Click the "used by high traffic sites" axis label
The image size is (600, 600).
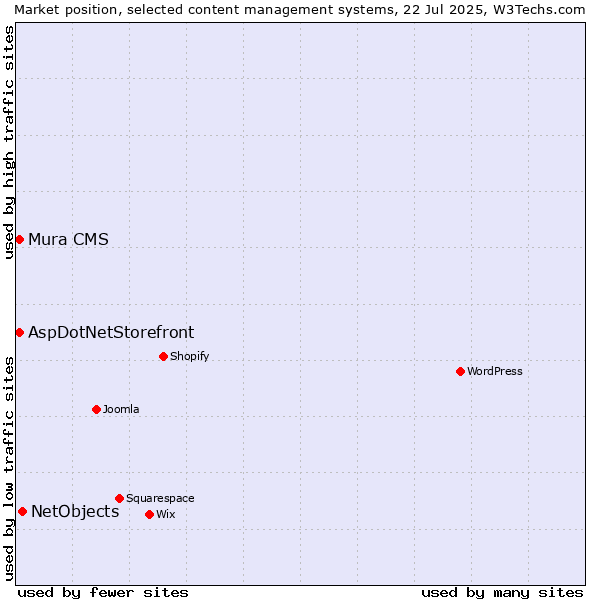tap(8, 142)
